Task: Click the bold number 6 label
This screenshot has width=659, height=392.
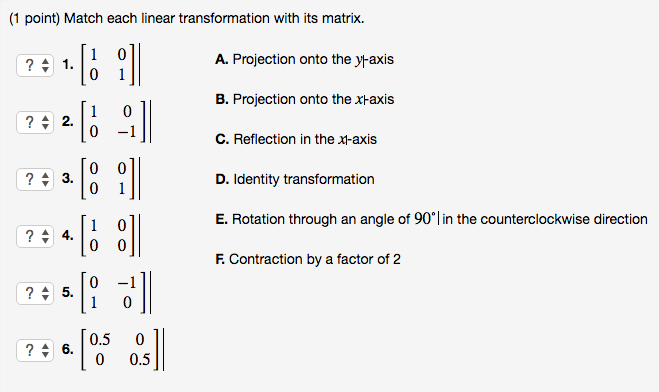Action: point(67,349)
